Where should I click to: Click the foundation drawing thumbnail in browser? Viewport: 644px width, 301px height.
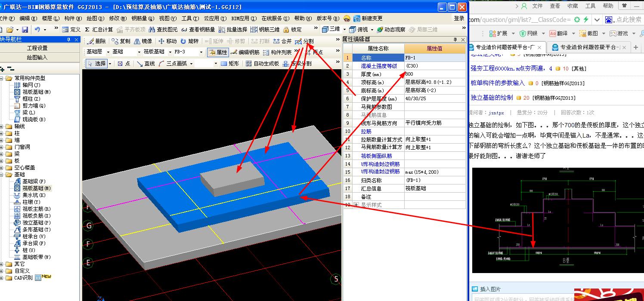coord(558,220)
